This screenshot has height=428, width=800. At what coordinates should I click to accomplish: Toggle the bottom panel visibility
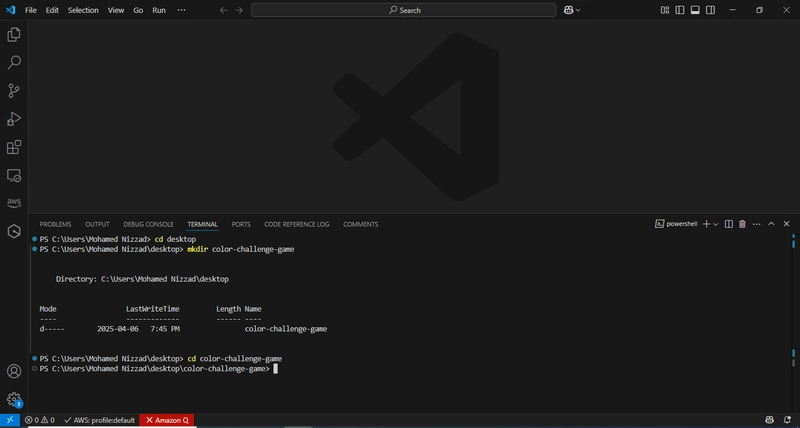click(695, 10)
